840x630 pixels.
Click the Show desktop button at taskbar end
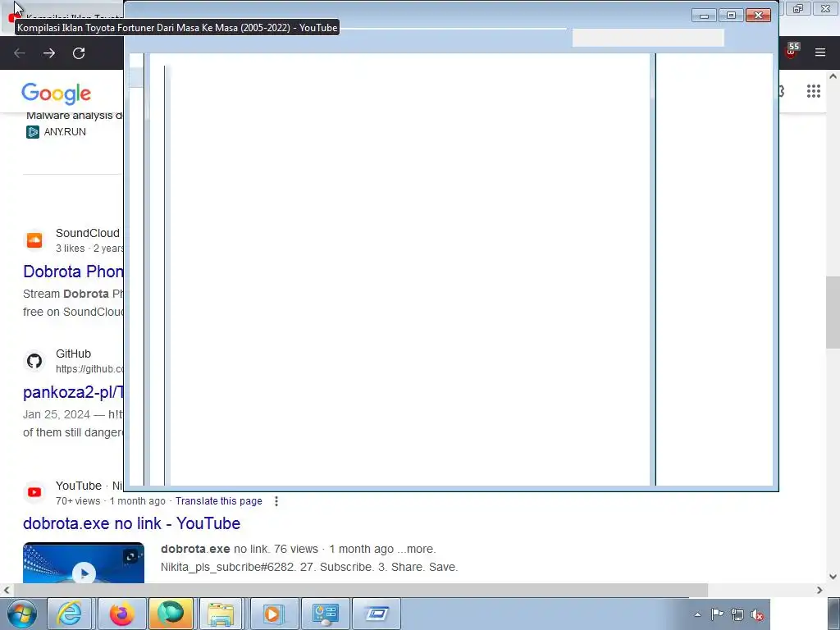point(833,614)
